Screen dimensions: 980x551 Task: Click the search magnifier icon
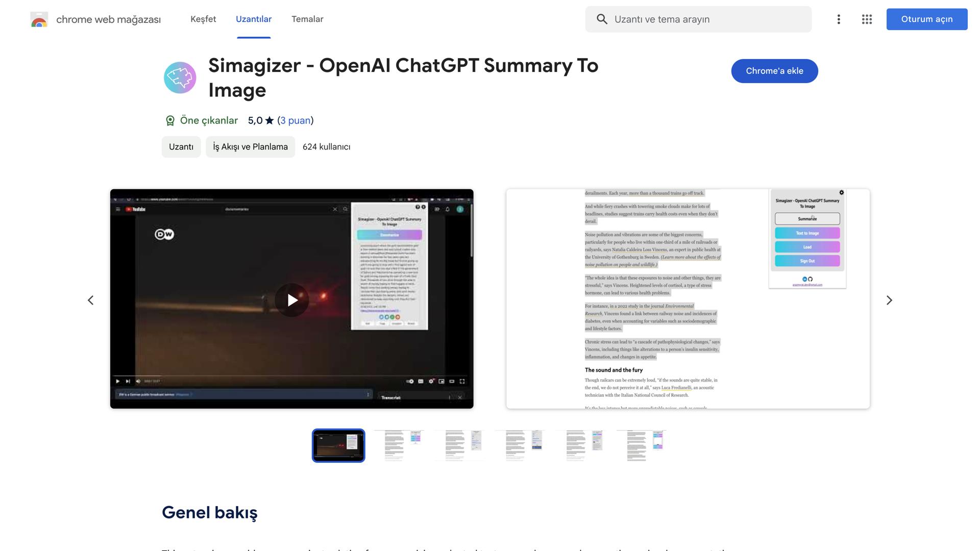coord(602,19)
